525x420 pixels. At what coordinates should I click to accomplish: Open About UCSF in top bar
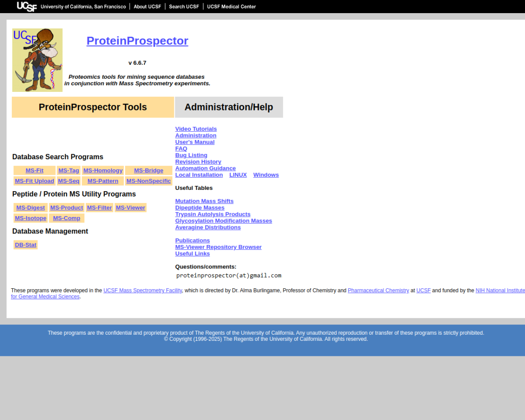click(x=147, y=7)
